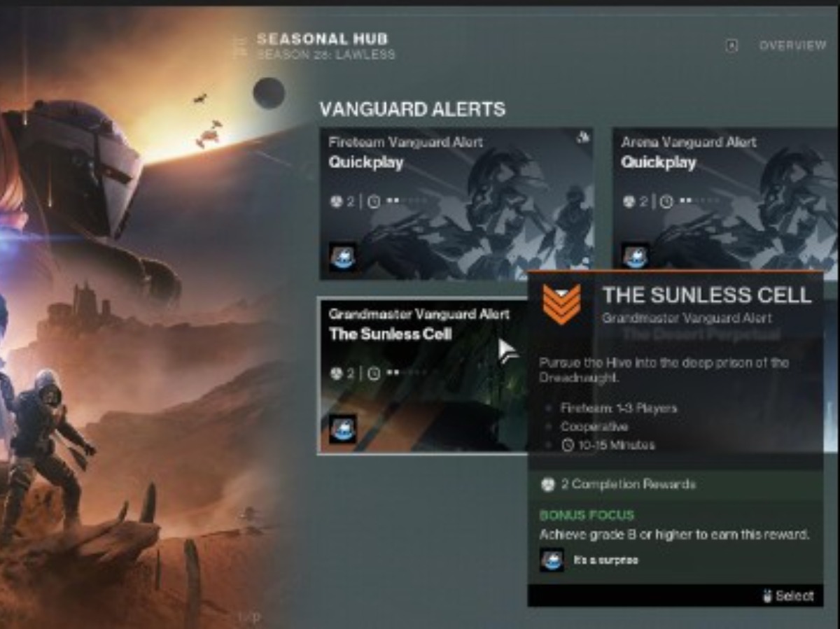Click the rewards count icon on Arena card
Image resolution: width=840 pixels, height=629 pixels.
(x=629, y=202)
